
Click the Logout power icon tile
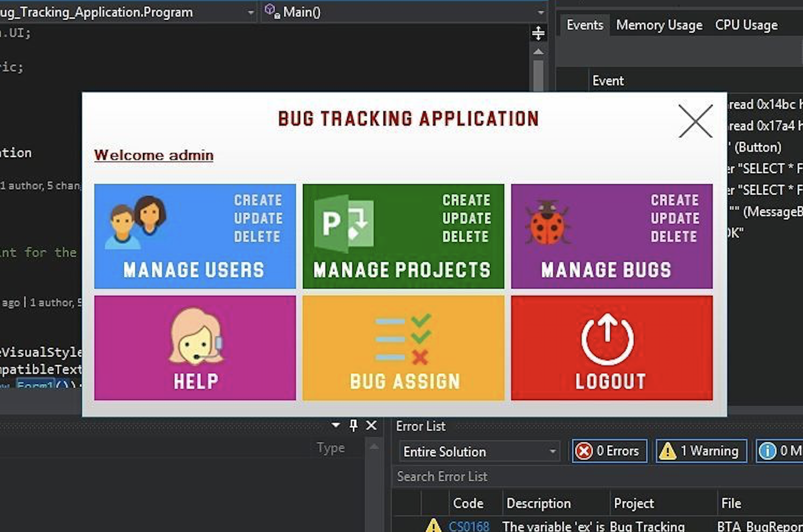pos(611,347)
